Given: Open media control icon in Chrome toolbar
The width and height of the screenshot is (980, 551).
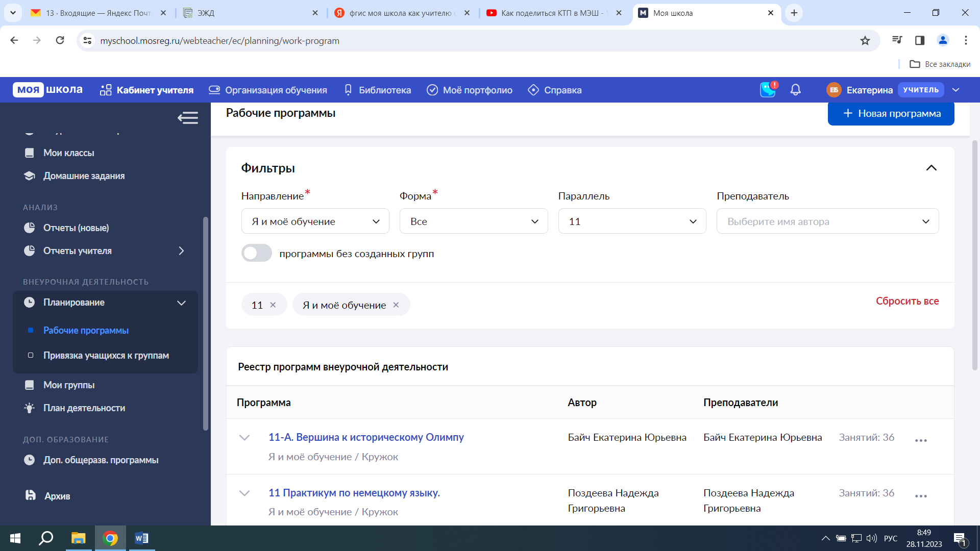Looking at the screenshot, I should [x=897, y=40].
